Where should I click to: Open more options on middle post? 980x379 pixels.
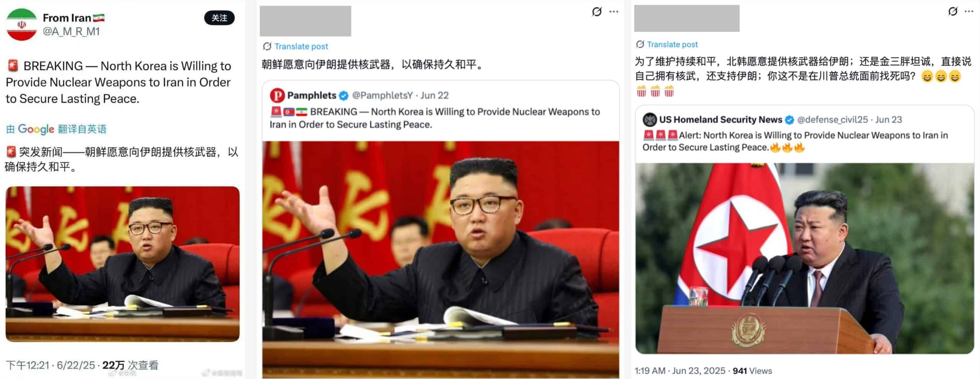[614, 12]
